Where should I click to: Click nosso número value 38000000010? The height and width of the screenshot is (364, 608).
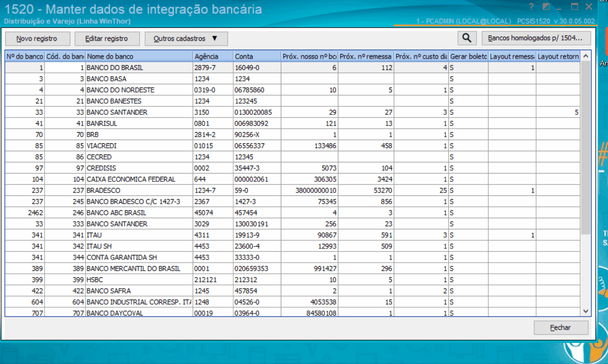coord(316,190)
